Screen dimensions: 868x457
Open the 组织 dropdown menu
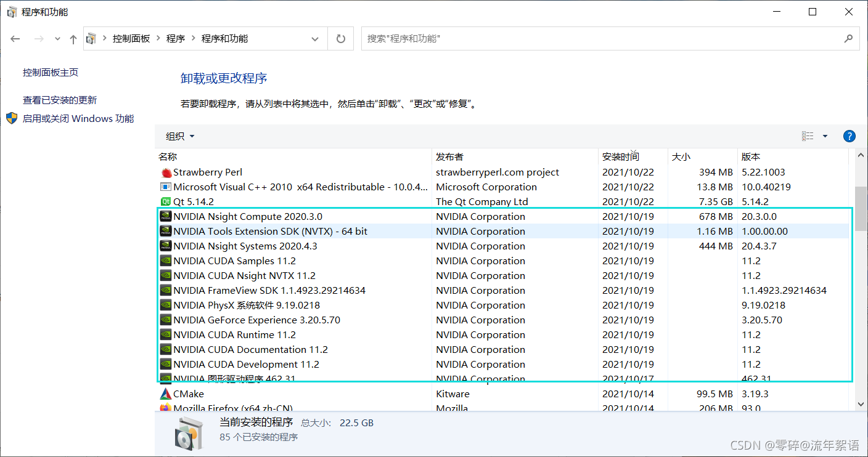pyautogui.click(x=180, y=136)
